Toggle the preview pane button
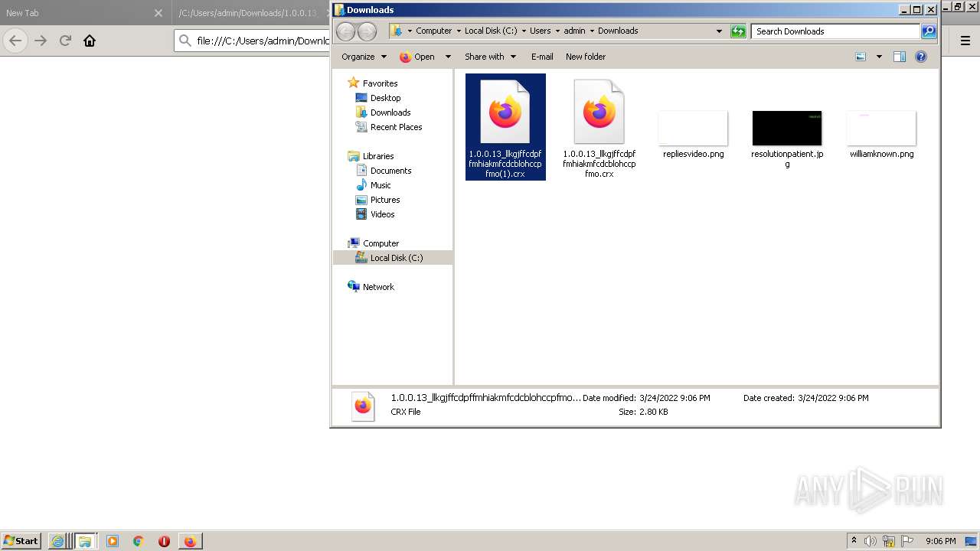The image size is (980, 551). point(900,57)
